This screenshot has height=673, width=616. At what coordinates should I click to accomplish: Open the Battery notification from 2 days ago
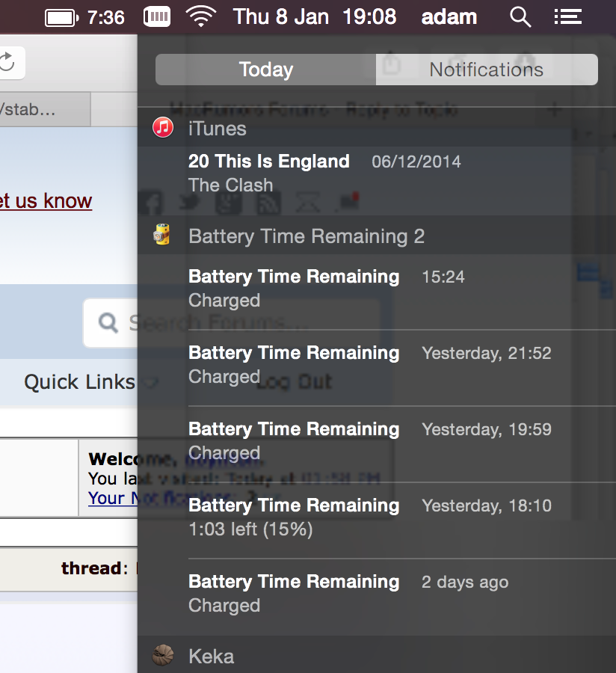[x=377, y=597]
